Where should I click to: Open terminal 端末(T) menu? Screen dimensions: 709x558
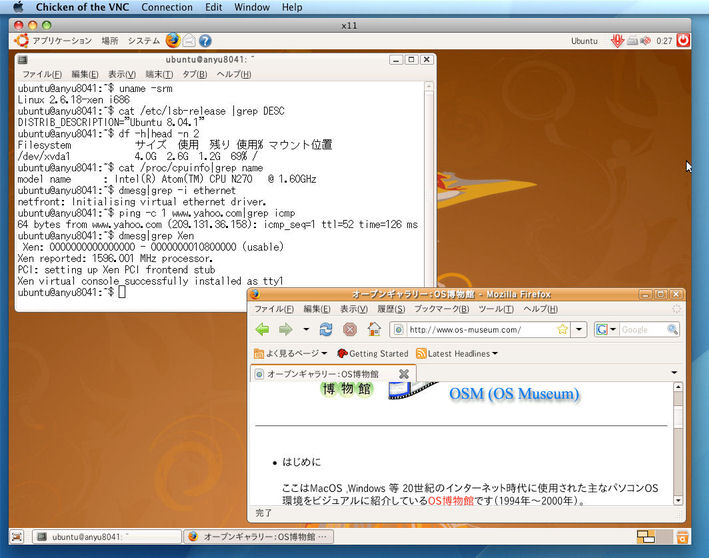click(159, 74)
